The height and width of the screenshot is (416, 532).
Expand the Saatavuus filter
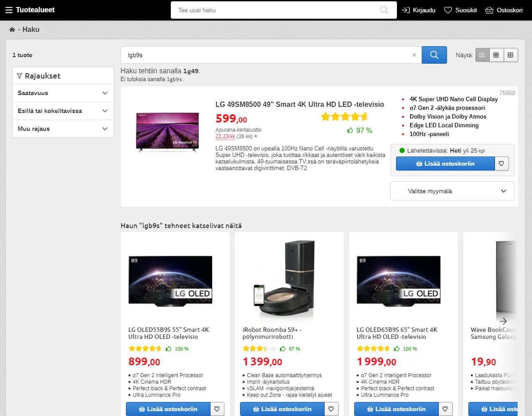[x=63, y=93]
